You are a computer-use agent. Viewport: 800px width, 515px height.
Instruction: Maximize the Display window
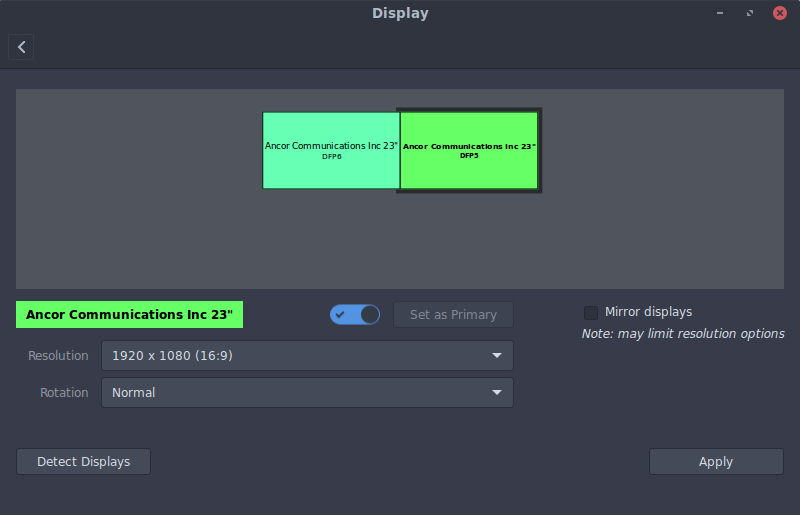click(x=750, y=13)
